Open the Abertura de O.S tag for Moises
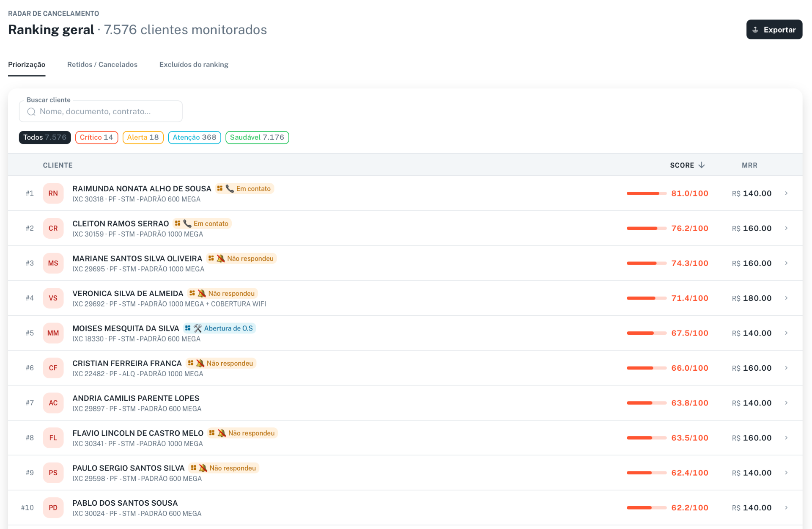The height and width of the screenshot is (529, 812). 219,328
